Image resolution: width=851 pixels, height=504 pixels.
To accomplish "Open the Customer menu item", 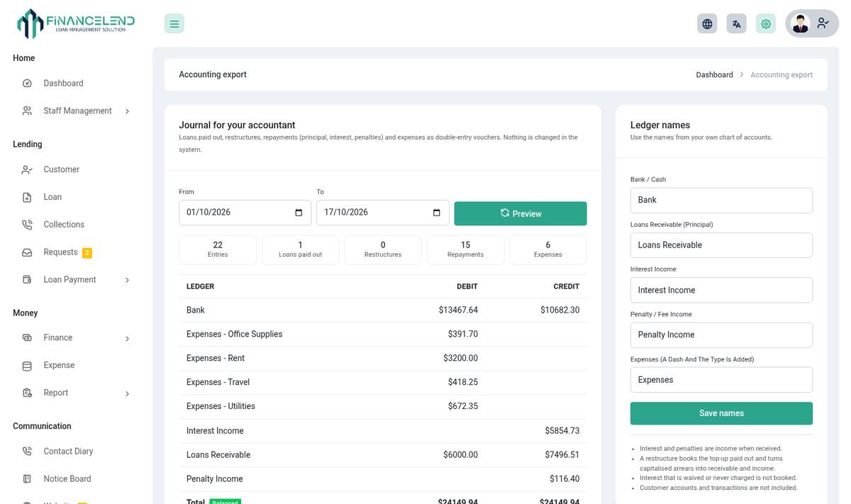I will 61,169.
